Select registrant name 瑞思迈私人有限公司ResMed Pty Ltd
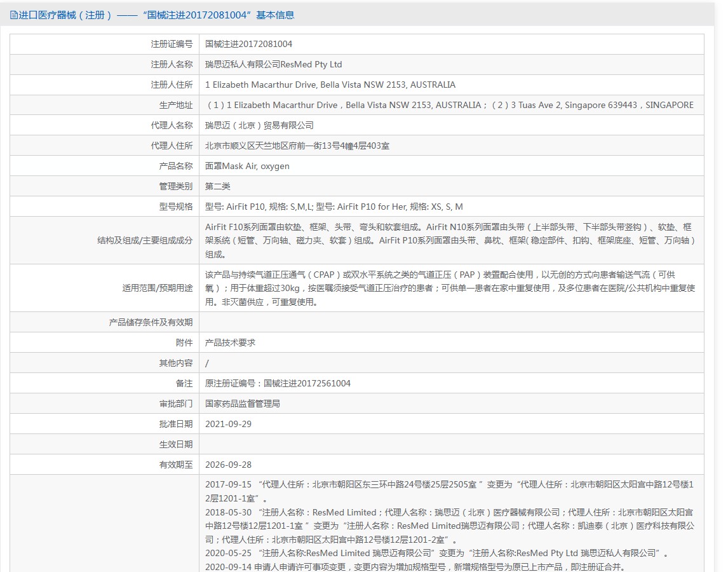Image resolution: width=728 pixels, height=572 pixels. (273, 65)
